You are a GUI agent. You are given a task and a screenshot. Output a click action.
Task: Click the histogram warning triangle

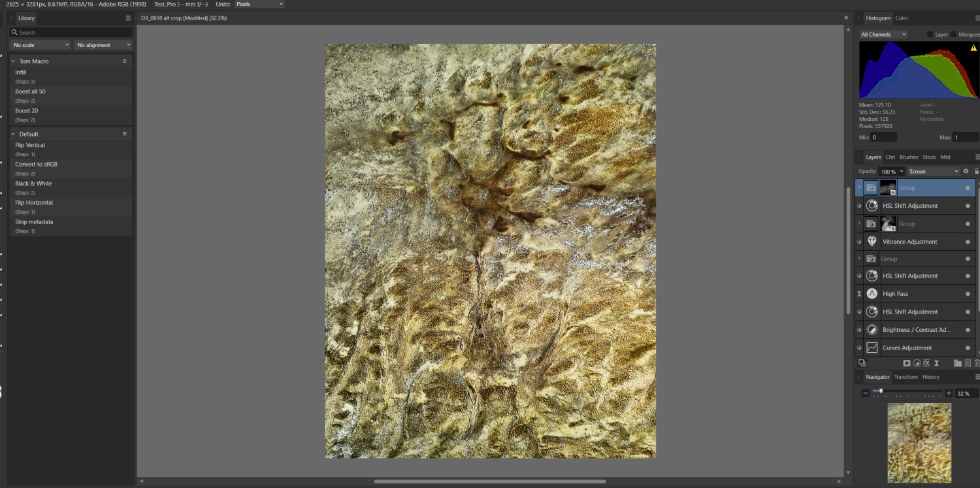coord(973,48)
